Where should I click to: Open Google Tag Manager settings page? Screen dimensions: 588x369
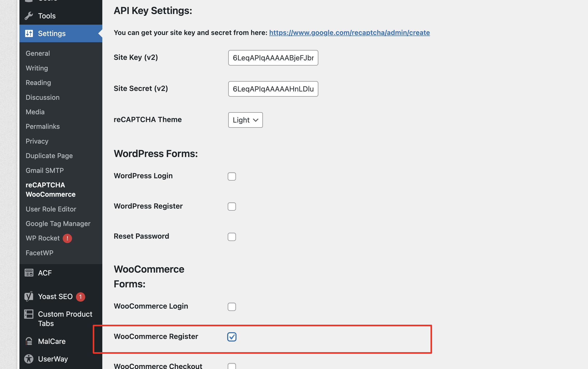tap(58, 224)
